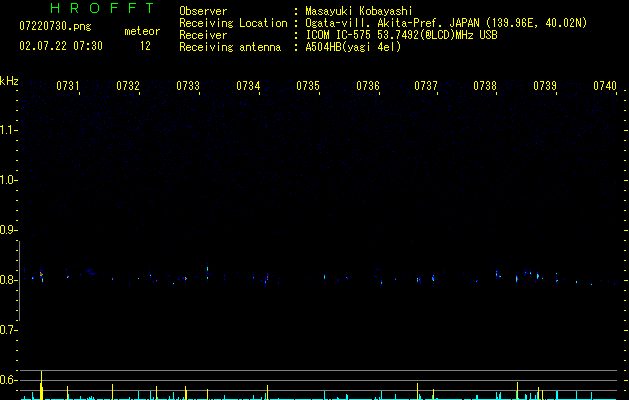Click the gray frequency range bar near 0.8 kHz
Screen dimensions: 629x400
[20, 281]
